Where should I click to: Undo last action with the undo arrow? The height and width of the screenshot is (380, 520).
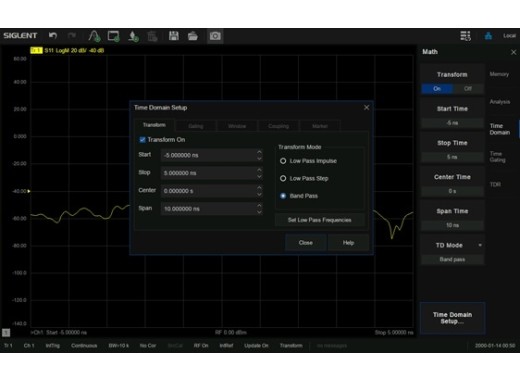pos(53,35)
